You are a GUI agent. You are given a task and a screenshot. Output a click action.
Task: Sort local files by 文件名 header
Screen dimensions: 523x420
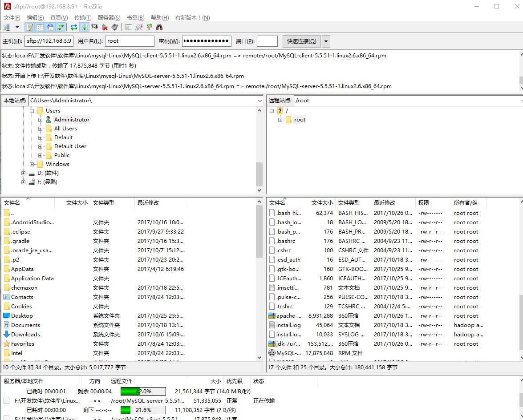tap(28, 202)
